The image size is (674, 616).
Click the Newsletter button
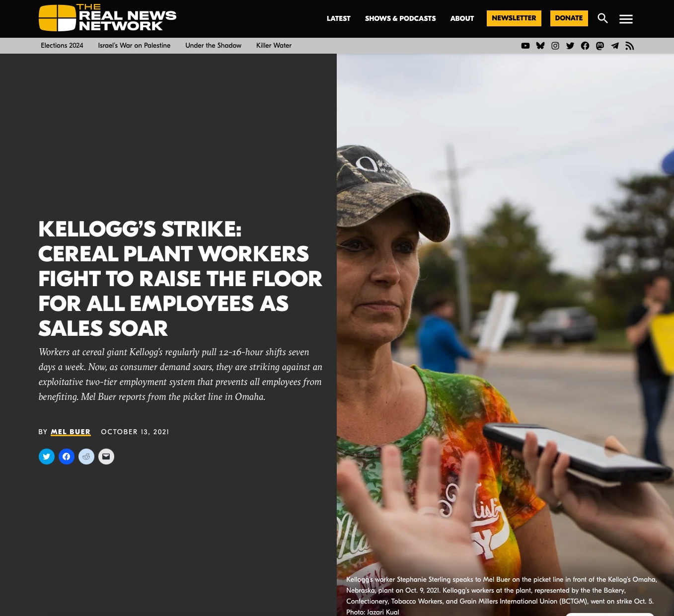tap(514, 18)
